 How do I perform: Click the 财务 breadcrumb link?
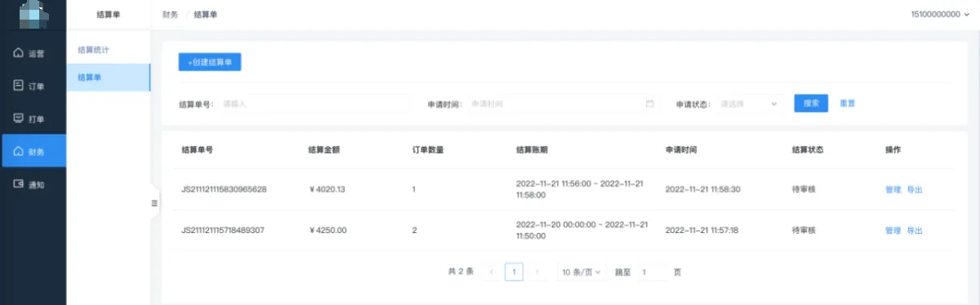170,15
